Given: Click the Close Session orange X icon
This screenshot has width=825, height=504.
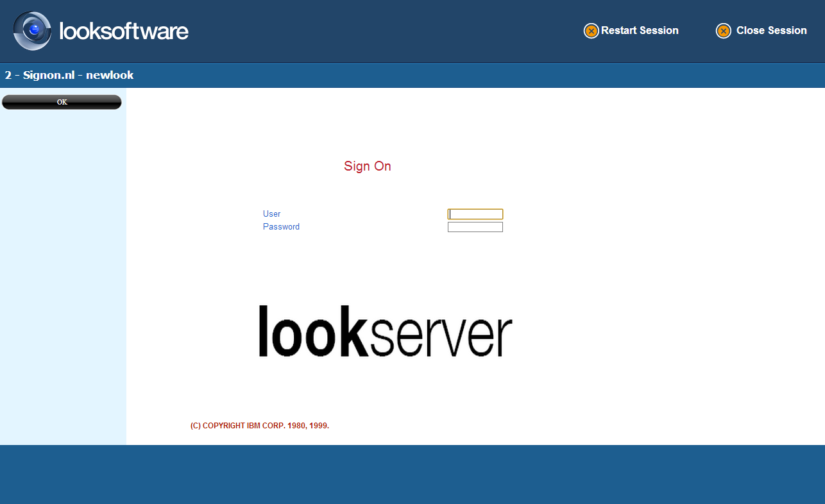Looking at the screenshot, I should pos(723,31).
